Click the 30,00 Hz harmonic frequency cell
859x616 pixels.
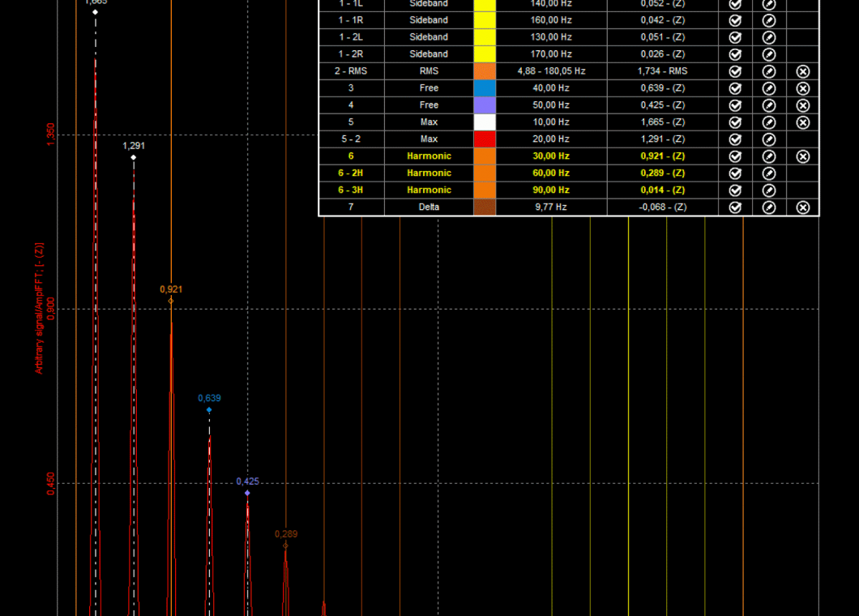551,156
